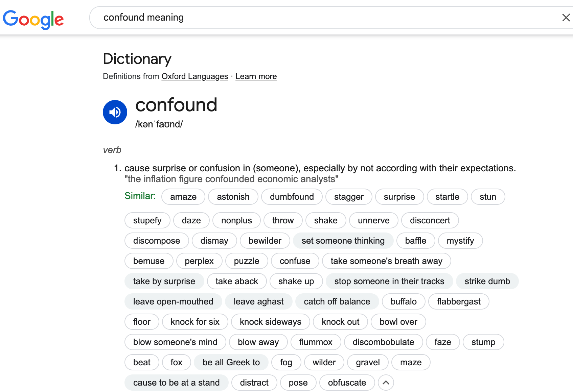The width and height of the screenshot is (573, 392).
Task: Click the 'strike dumb' phrase
Action: (x=487, y=281)
